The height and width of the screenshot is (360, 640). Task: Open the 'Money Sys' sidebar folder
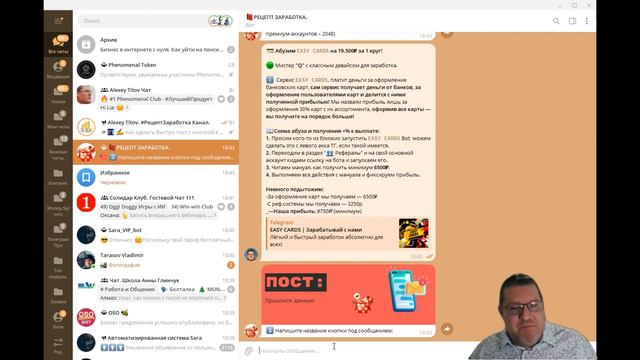pyautogui.click(x=58, y=204)
